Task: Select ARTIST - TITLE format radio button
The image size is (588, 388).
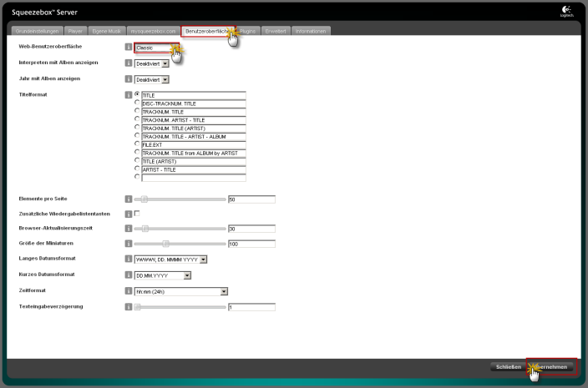Action: pos(137,169)
